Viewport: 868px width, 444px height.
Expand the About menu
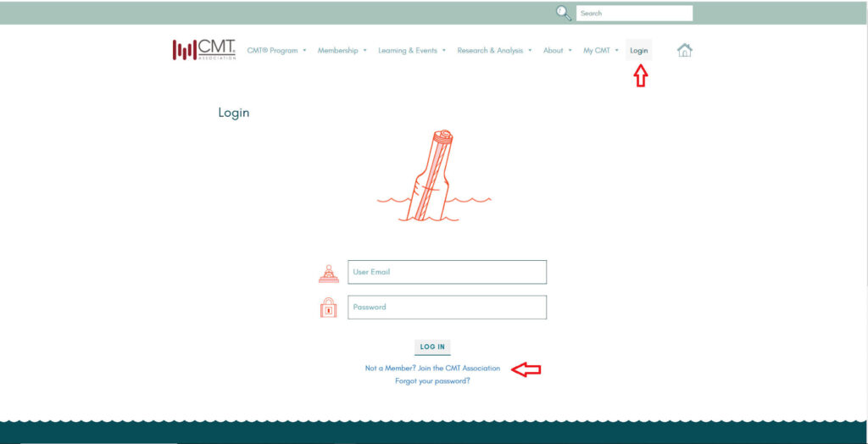(x=558, y=50)
